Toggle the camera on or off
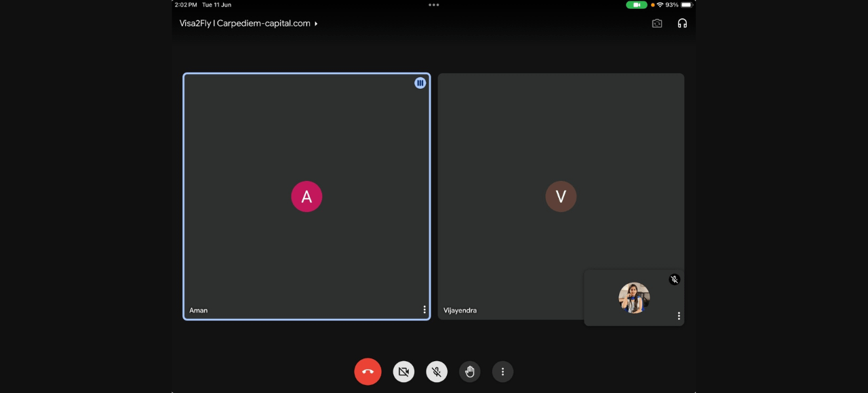Screen dimensions: 868x393 pos(403,371)
